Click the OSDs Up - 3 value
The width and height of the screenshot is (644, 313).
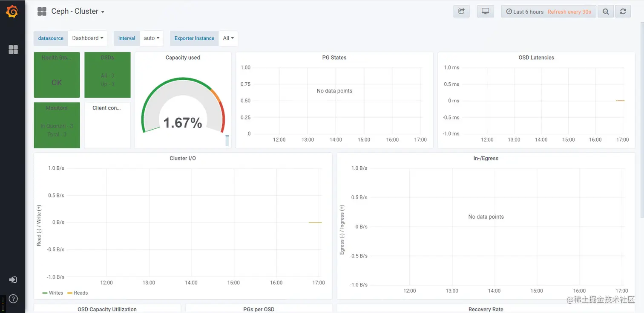pyautogui.click(x=107, y=84)
